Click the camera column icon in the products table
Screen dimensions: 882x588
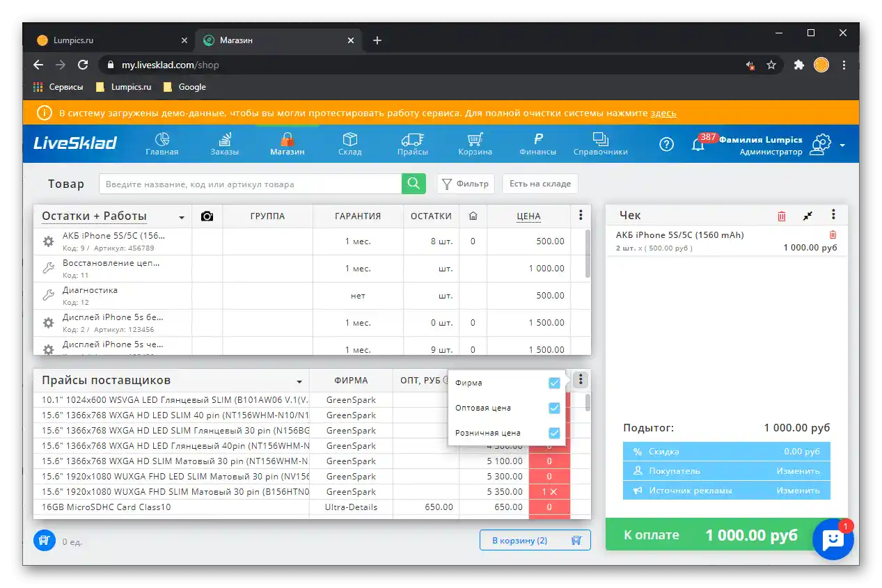click(206, 216)
